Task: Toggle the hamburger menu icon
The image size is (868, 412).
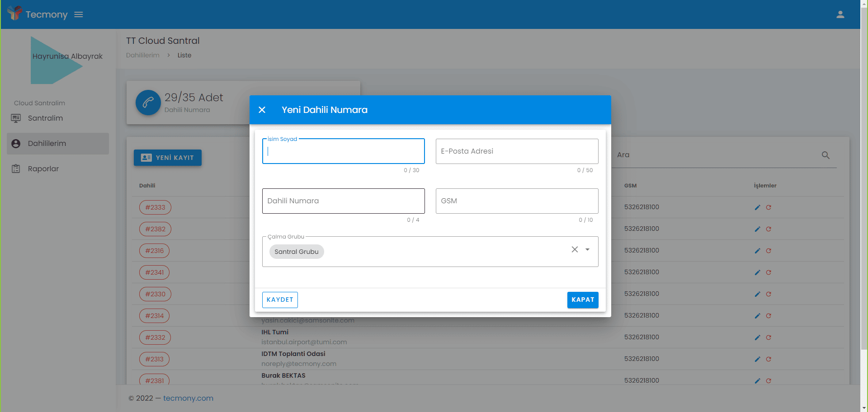Action: point(79,14)
